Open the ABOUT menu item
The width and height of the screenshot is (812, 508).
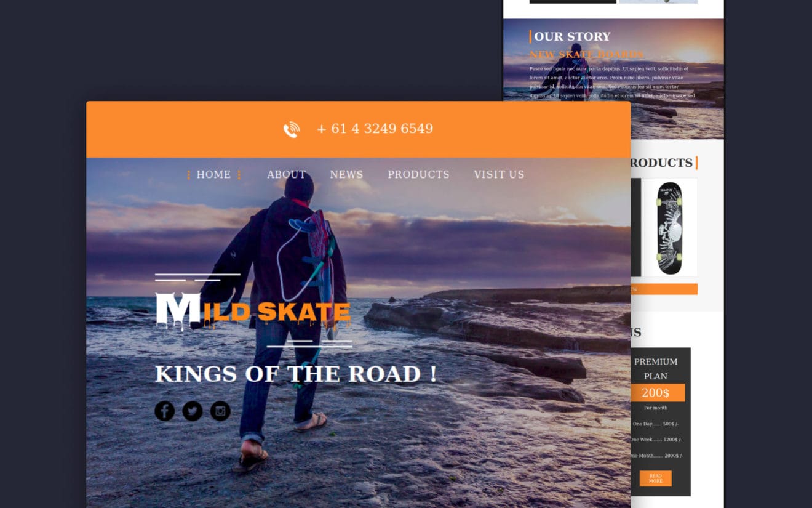286,175
